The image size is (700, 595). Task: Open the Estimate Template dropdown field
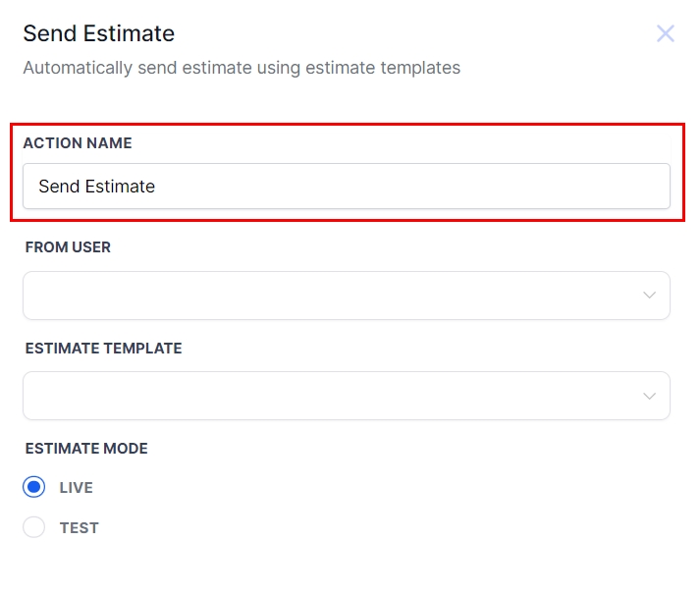point(346,396)
